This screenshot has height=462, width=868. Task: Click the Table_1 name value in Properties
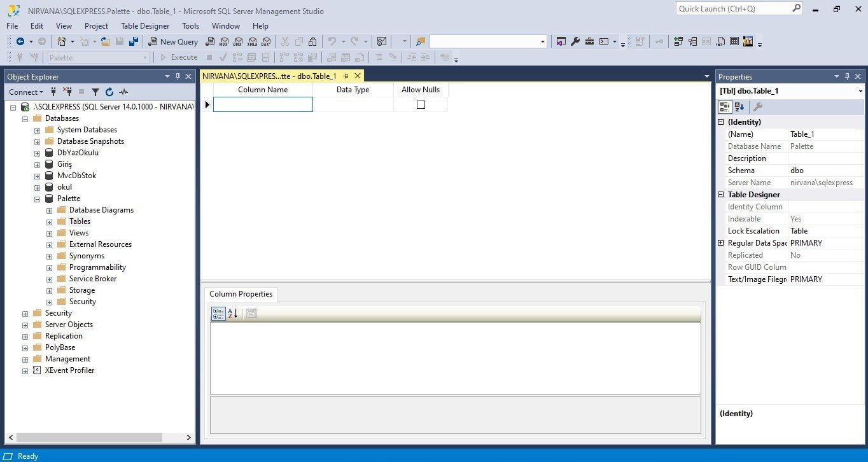click(826, 134)
